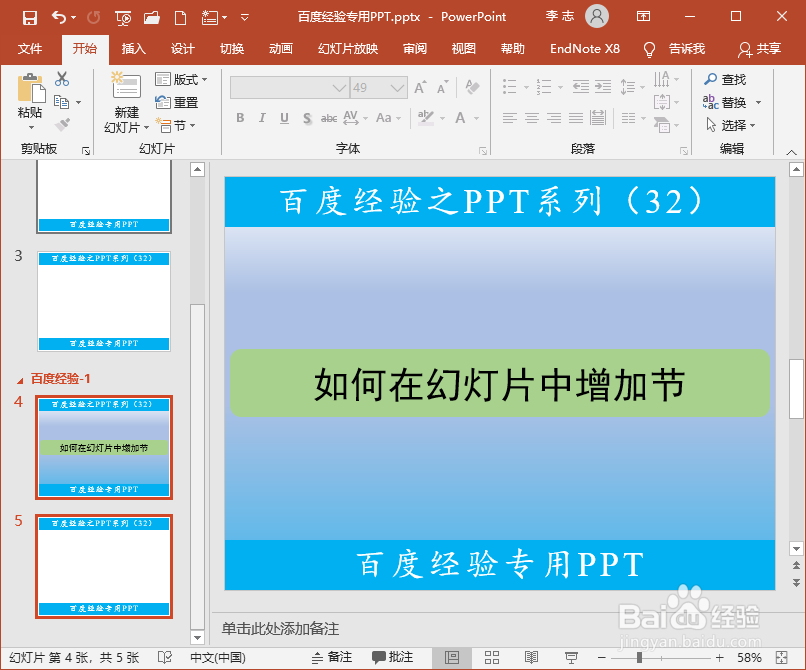Collapse the ribbon with the chevron

[791, 152]
